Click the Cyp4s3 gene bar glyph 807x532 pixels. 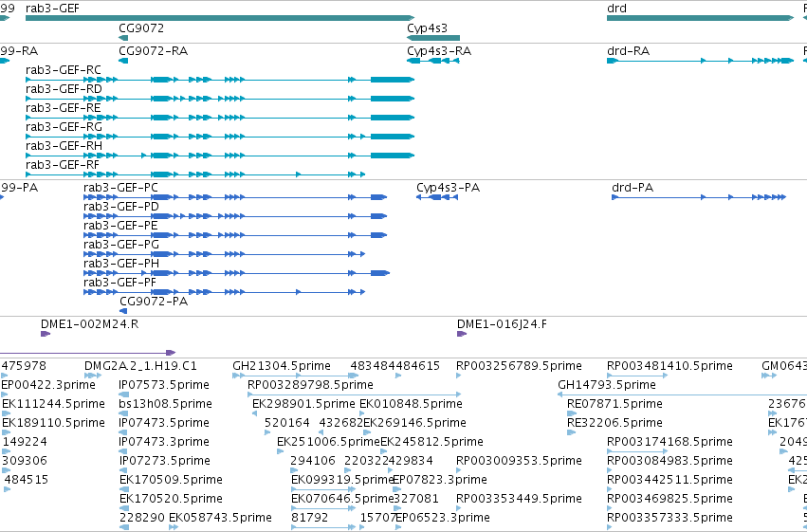(x=432, y=38)
